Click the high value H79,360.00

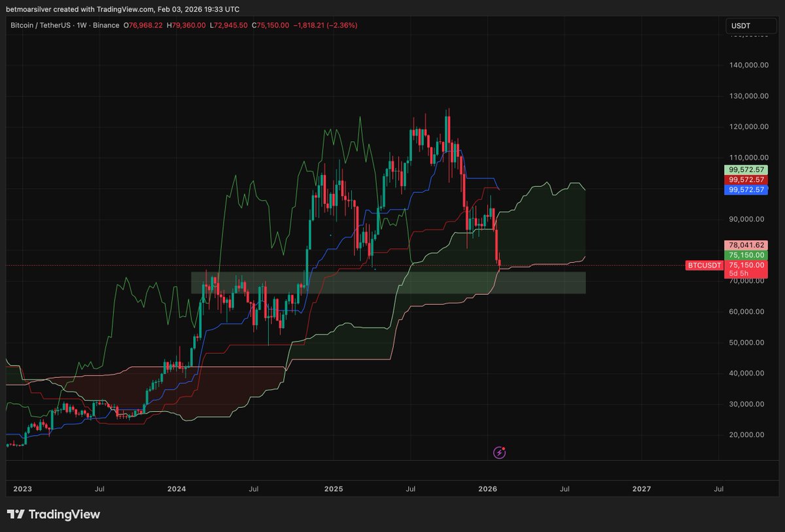(x=186, y=25)
